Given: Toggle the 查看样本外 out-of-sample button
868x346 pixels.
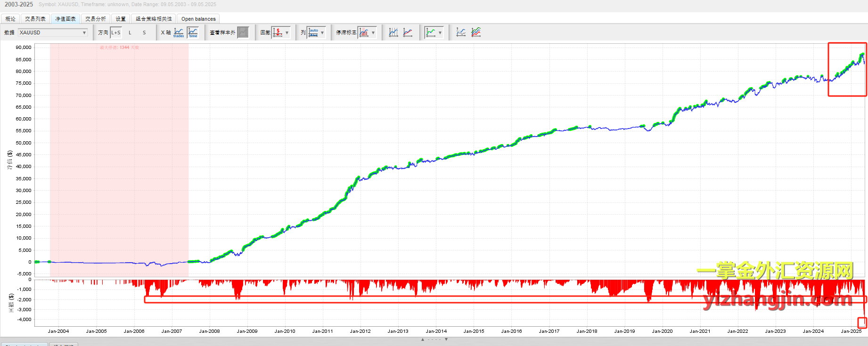Looking at the screenshot, I should pos(243,32).
